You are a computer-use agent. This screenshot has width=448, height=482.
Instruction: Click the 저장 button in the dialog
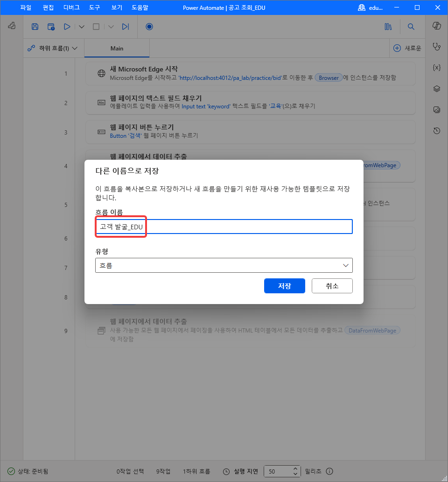point(285,286)
